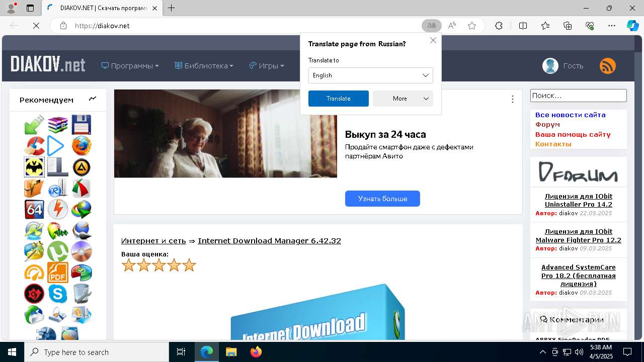Click the Гость user avatar icon

(550, 66)
